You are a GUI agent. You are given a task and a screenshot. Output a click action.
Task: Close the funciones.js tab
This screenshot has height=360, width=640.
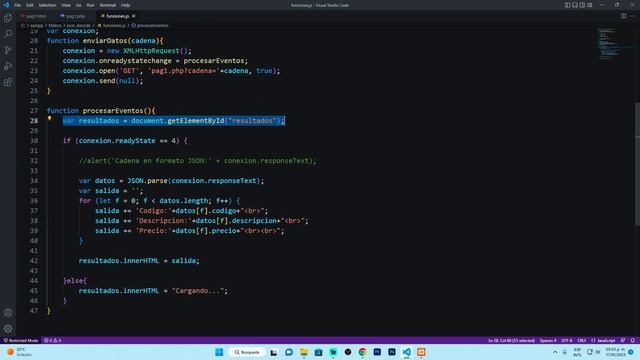click(133, 16)
